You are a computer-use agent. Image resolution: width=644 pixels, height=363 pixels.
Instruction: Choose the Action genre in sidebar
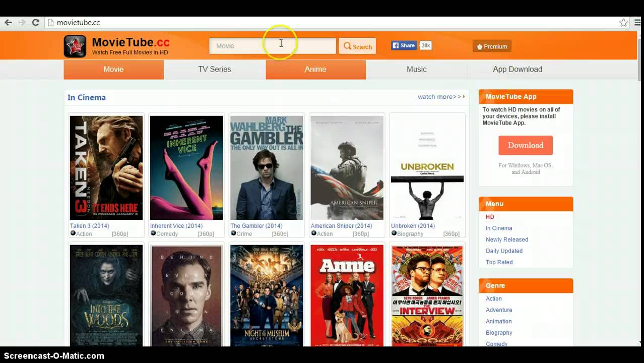pos(494,299)
